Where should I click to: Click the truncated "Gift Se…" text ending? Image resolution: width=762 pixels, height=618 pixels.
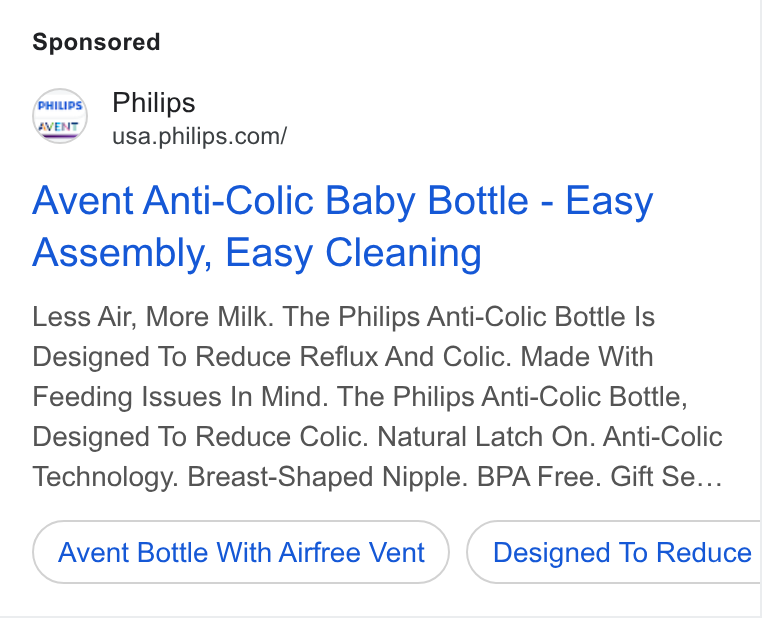[666, 477]
